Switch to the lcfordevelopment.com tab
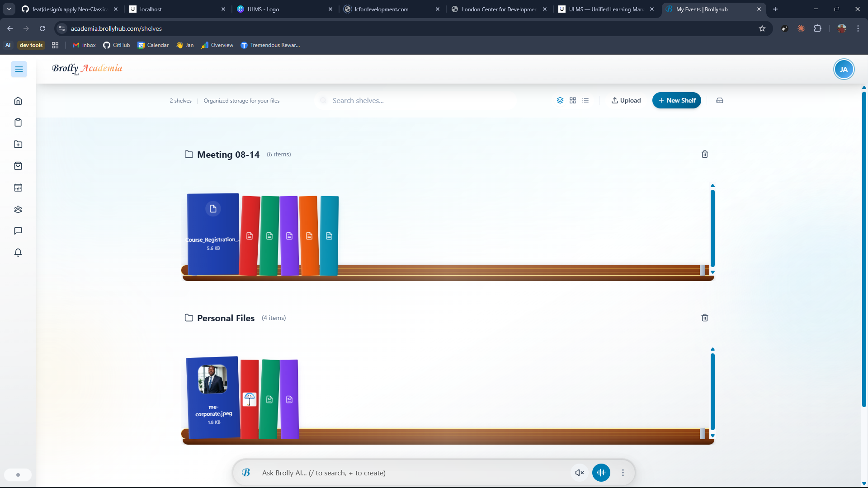Image resolution: width=868 pixels, height=488 pixels. point(392,9)
